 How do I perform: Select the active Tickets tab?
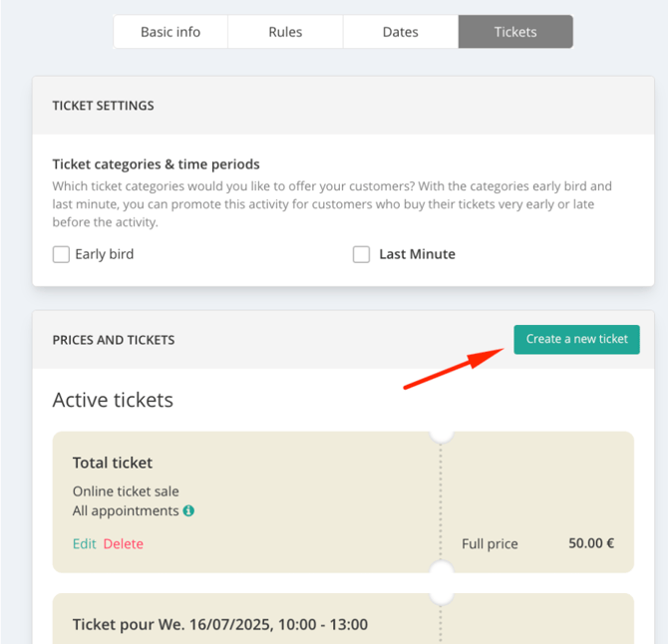[515, 32]
